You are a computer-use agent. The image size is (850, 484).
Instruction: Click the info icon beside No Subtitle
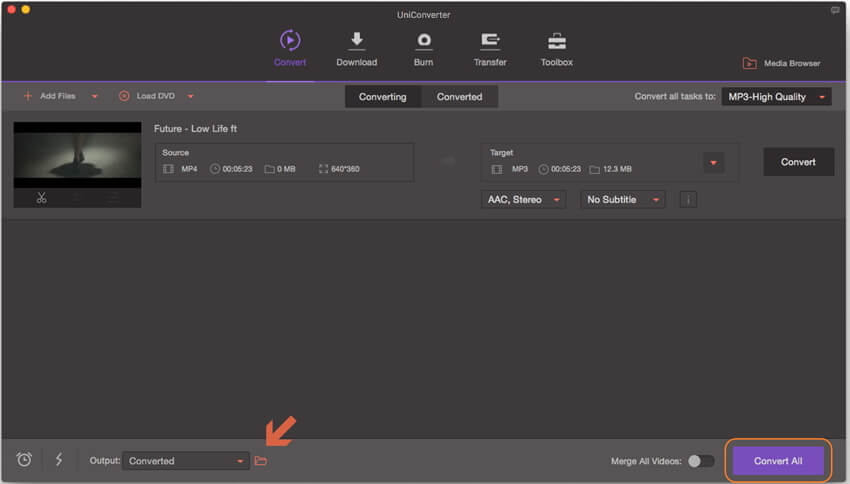[688, 199]
